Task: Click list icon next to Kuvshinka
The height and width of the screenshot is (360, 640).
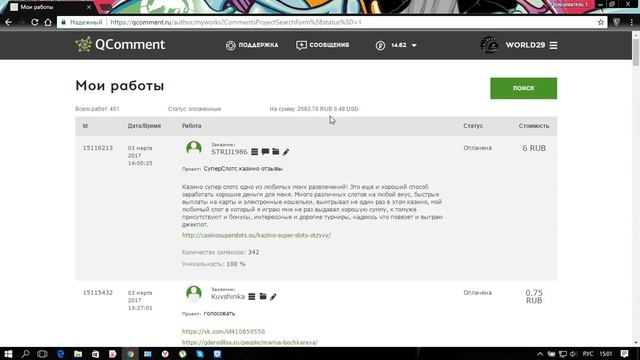Action: [252, 297]
